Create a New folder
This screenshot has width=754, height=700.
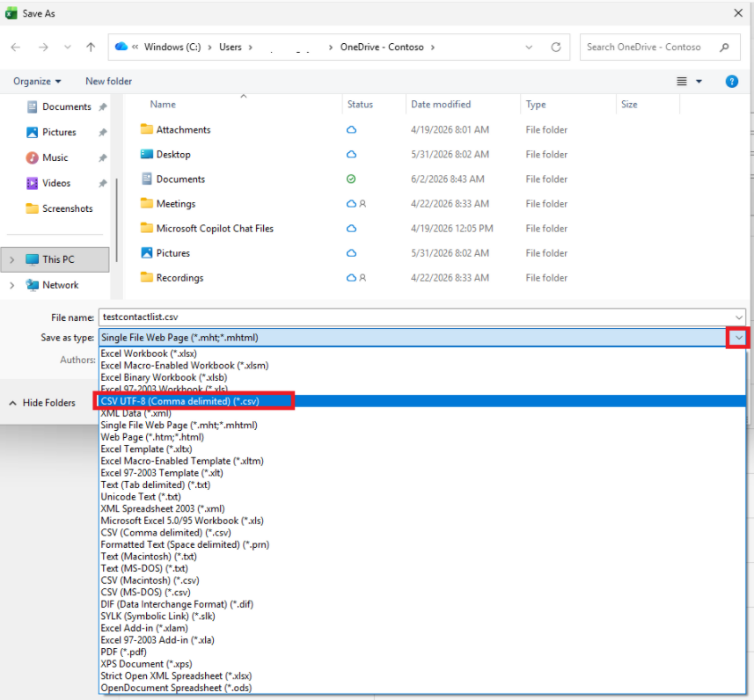(x=109, y=81)
